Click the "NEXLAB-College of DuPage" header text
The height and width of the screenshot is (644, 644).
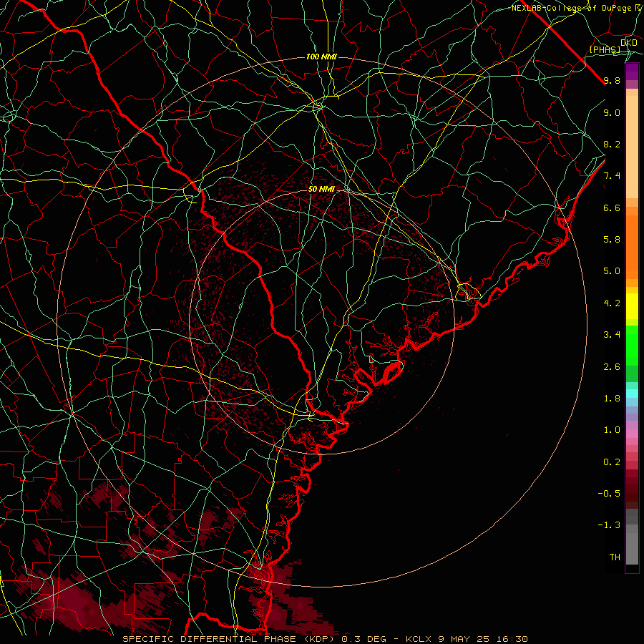(x=572, y=8)
